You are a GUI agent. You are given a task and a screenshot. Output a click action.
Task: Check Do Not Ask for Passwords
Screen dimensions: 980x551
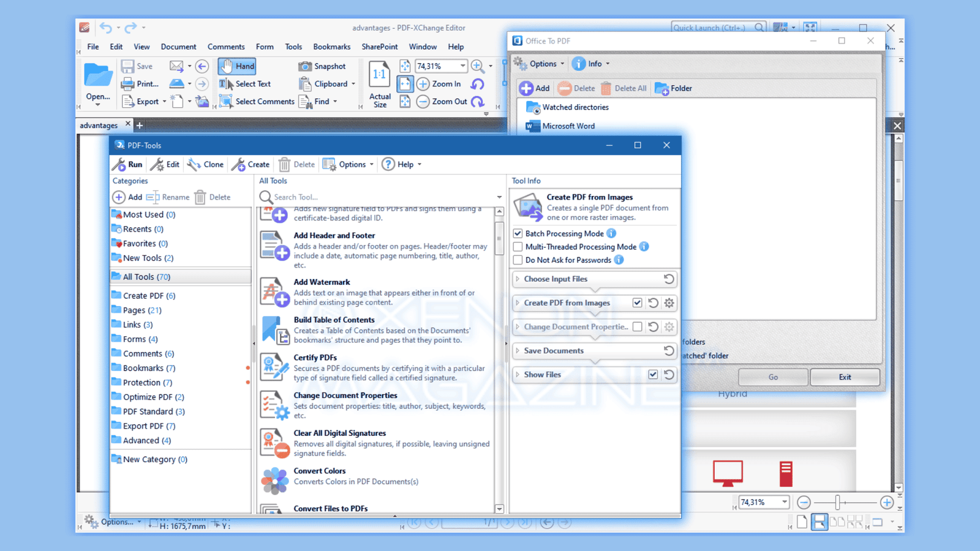518,260
